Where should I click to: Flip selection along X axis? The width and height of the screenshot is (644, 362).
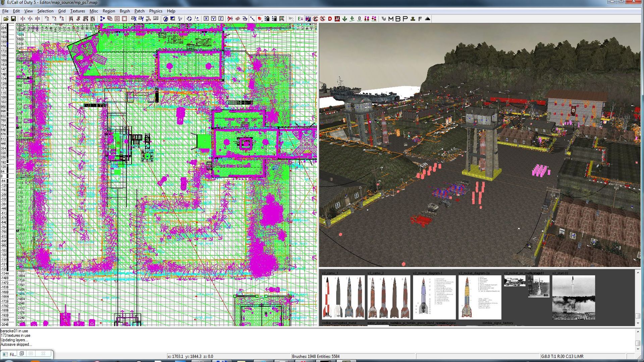(x=22, y=19)
